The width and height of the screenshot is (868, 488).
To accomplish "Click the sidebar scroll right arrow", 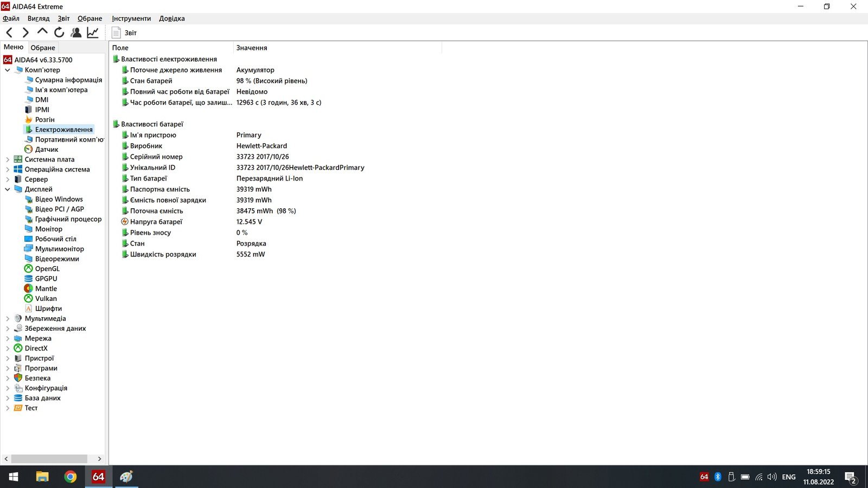I will tap(99, 459).
